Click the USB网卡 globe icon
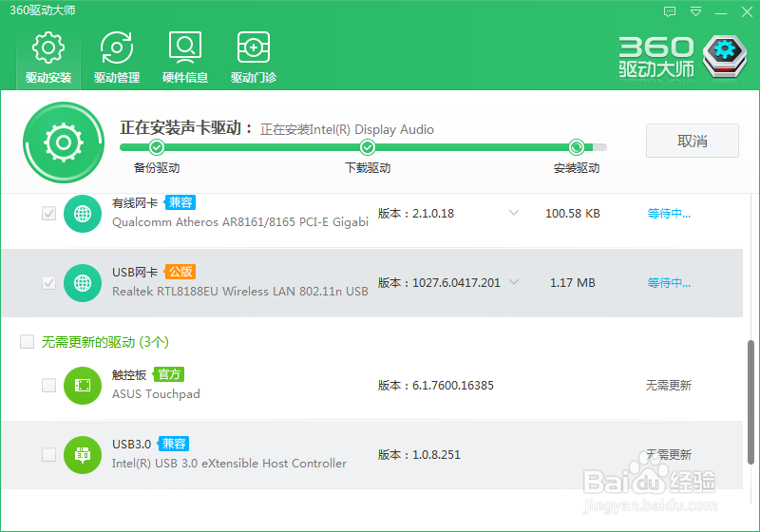This screenshot has width=760, height=532. coord(83,282)
